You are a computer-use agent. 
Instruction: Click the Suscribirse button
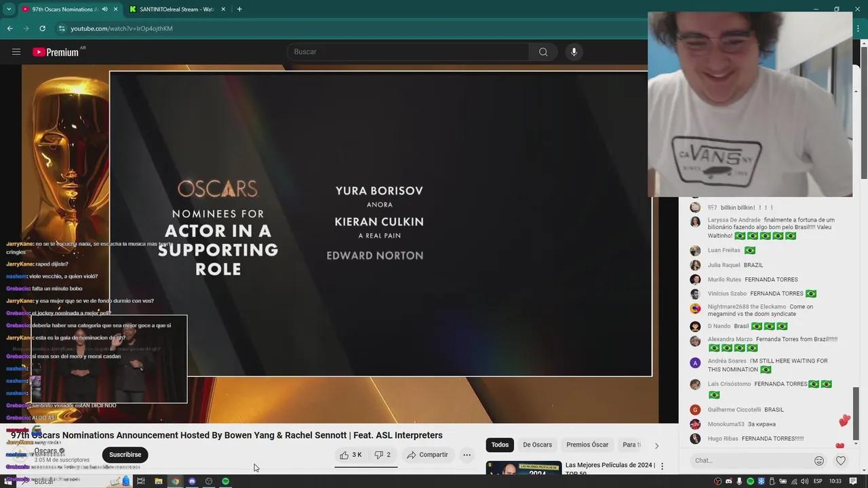tap(125, 455)
